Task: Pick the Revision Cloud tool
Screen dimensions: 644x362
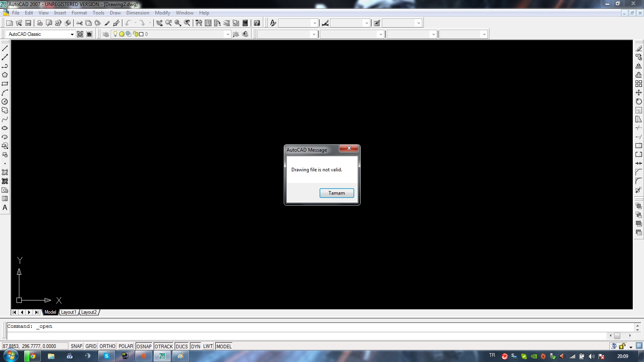Action: 5,110
